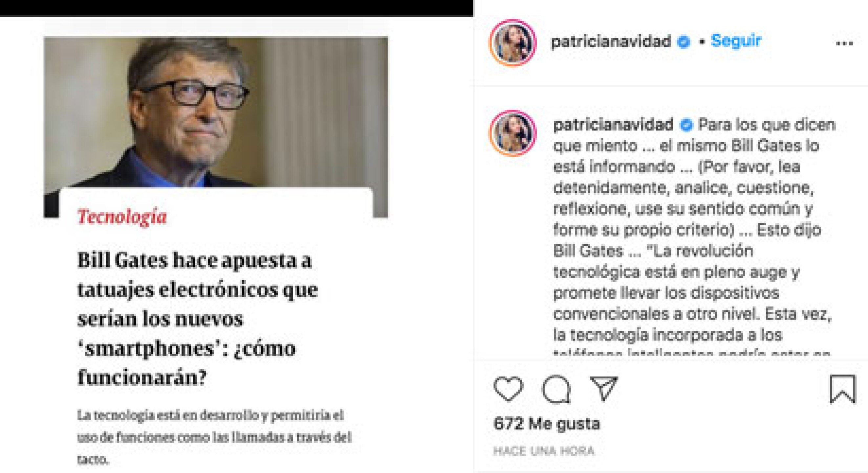This screenshot has height=473, width=868.
Task: Open profile via avatar next to caption
Action: pyautogui.click(x=513, y=133)
